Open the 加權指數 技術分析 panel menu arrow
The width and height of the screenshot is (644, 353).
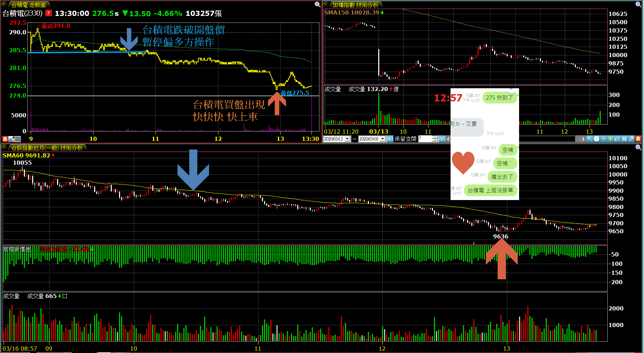pos(326,4)
